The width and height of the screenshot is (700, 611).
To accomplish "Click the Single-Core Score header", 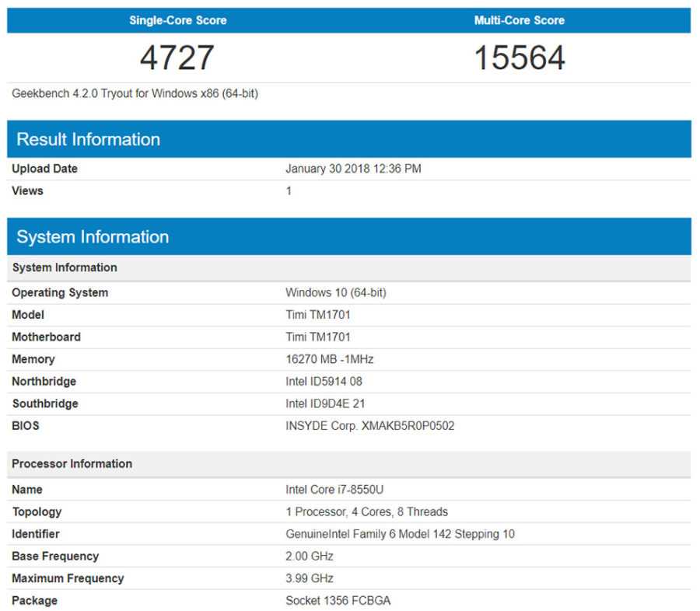I will 177,20.
